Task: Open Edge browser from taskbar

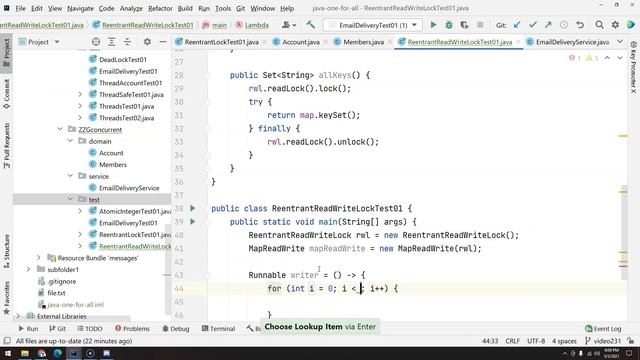Action: click(58, 353)
